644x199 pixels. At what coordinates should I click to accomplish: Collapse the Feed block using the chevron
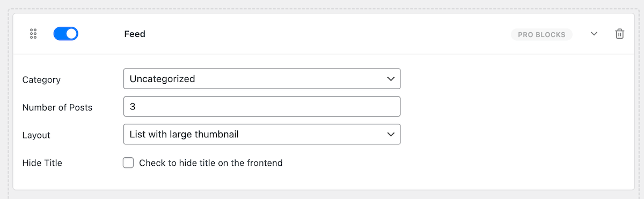coord(594,34)
